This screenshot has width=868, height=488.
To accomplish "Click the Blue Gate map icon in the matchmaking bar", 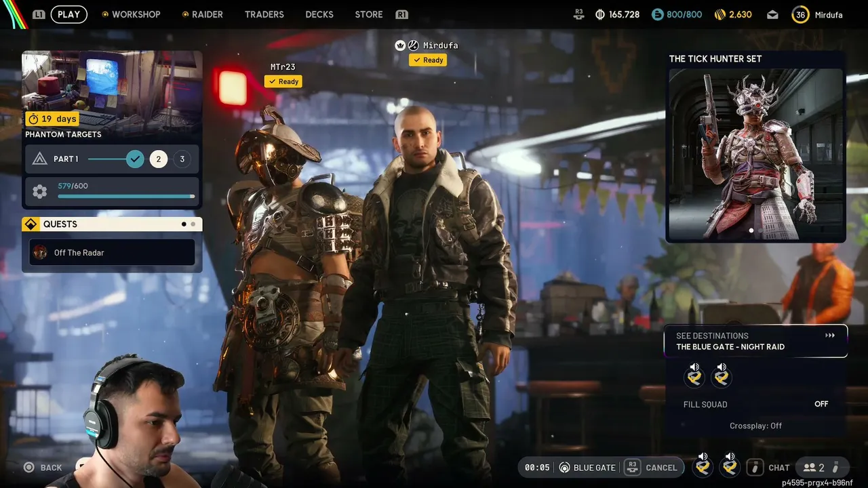I will pos(564,468).
